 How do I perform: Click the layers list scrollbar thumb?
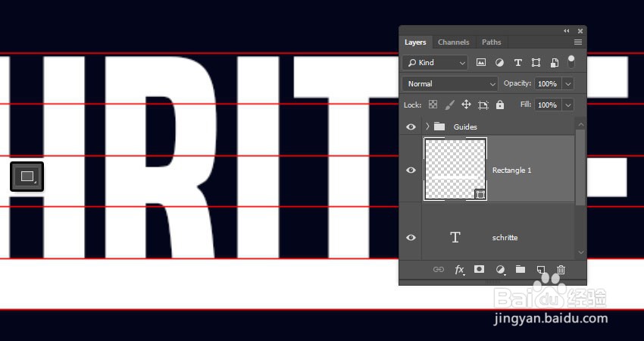(x=580, y=167)
